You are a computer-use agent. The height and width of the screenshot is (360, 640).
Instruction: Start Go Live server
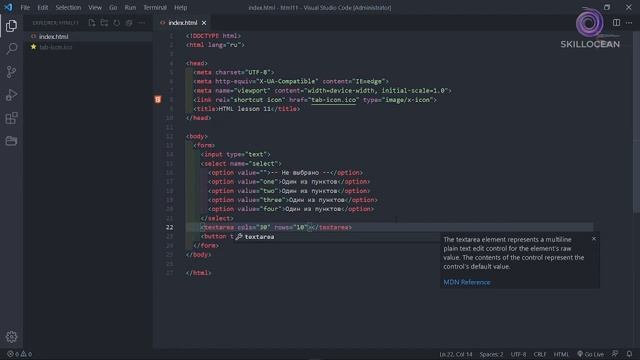[590, 354]
